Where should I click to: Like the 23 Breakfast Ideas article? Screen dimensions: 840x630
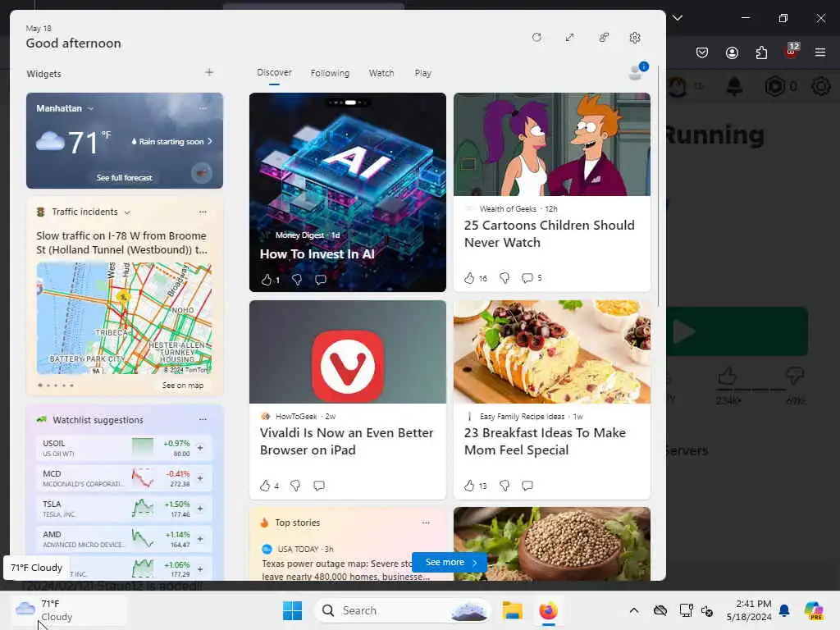coord(469,486)
